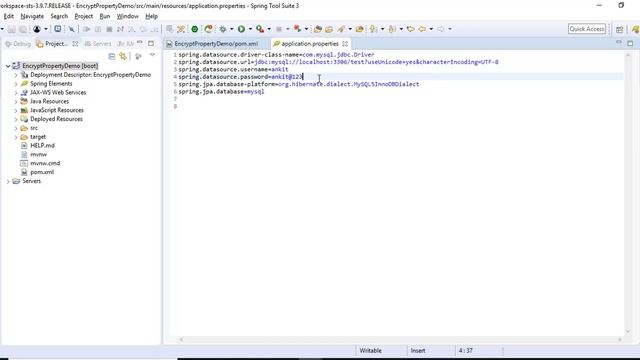This screenshot has height=360, width=640.
Task: Open Project Explorer View Menu
Action: pos(152,55)
